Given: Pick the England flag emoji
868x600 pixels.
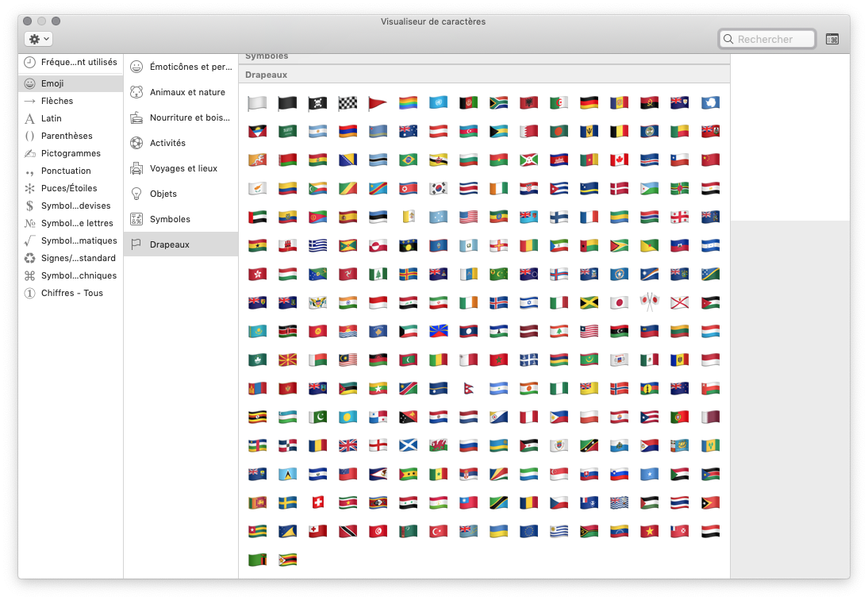Looking at the screenshot, I should (378, 445).
